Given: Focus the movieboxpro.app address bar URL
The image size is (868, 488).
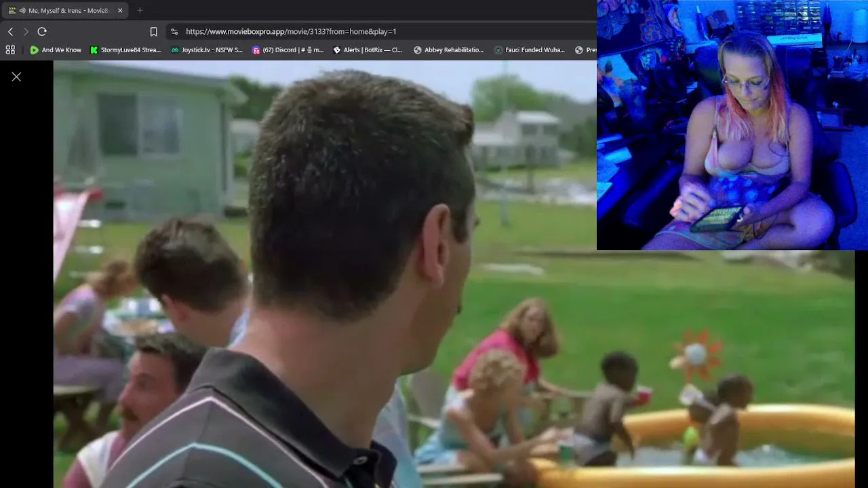Looking at the screenshot, I should click(291, 32).
